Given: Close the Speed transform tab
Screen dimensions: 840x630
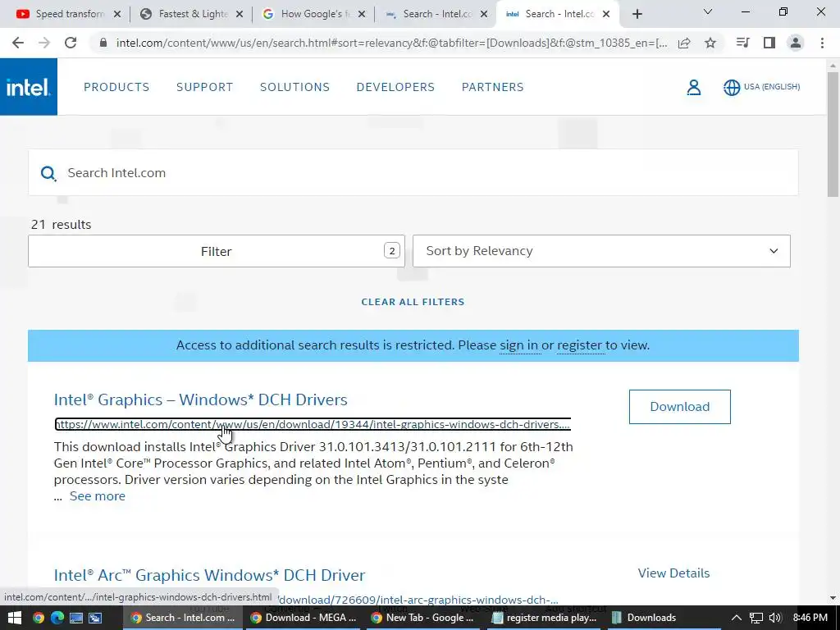Looking at the screenshot, I should click(x=117, y=14).
